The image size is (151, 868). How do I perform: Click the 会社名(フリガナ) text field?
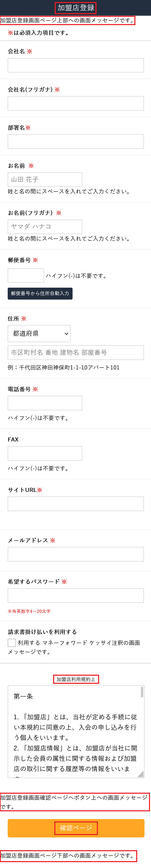pos(75,103)
